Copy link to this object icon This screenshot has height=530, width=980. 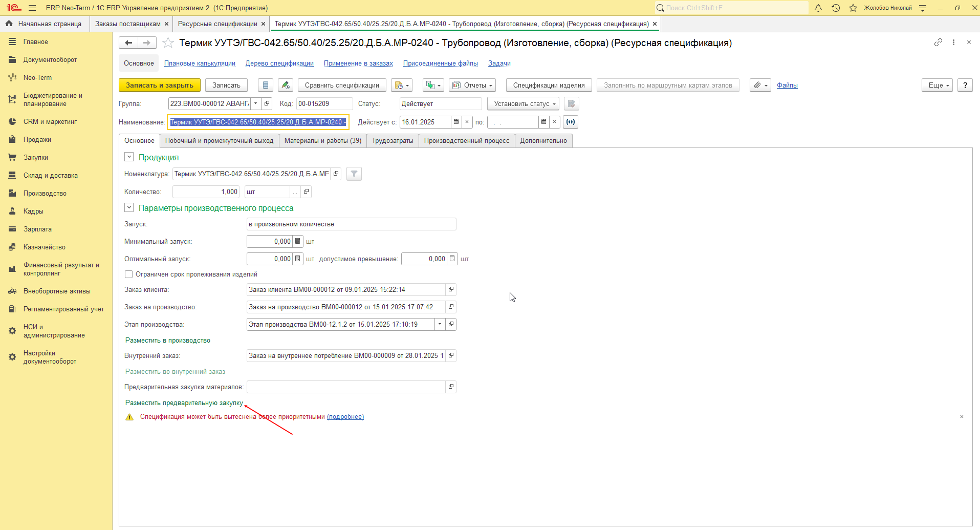938,43
